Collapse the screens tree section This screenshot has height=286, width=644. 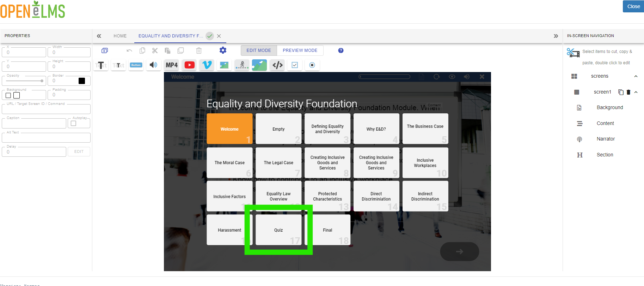636,76
